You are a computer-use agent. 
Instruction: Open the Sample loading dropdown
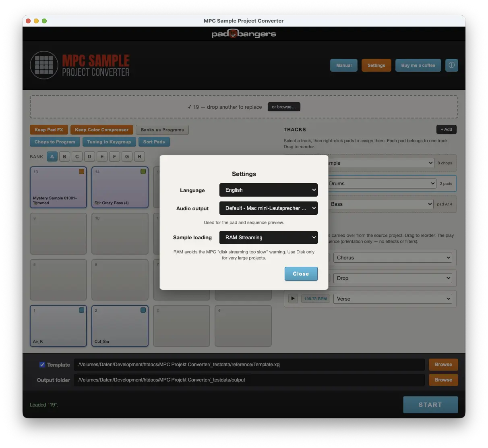(x=269, y=237)
